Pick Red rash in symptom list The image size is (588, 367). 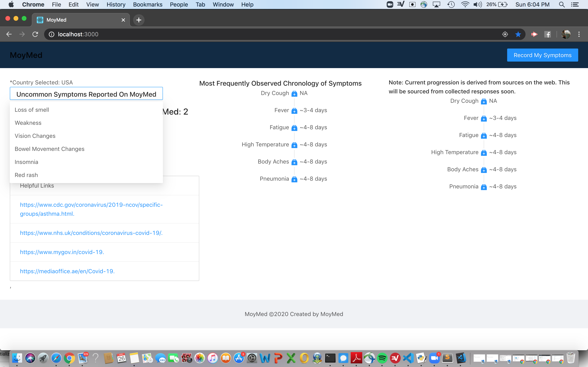[x=26, y=175]
